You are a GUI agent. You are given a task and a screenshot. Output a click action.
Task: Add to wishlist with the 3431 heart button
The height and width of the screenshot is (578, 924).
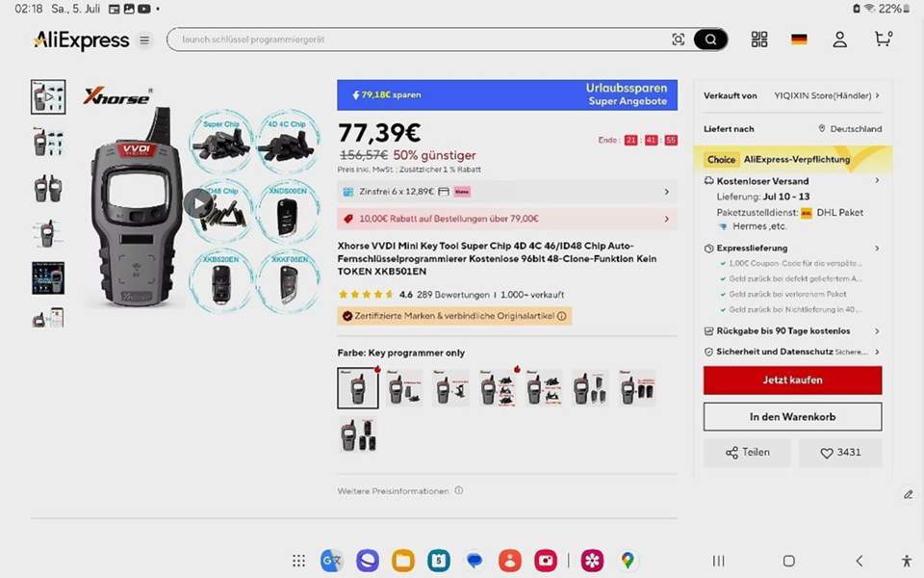coord(840,453)
